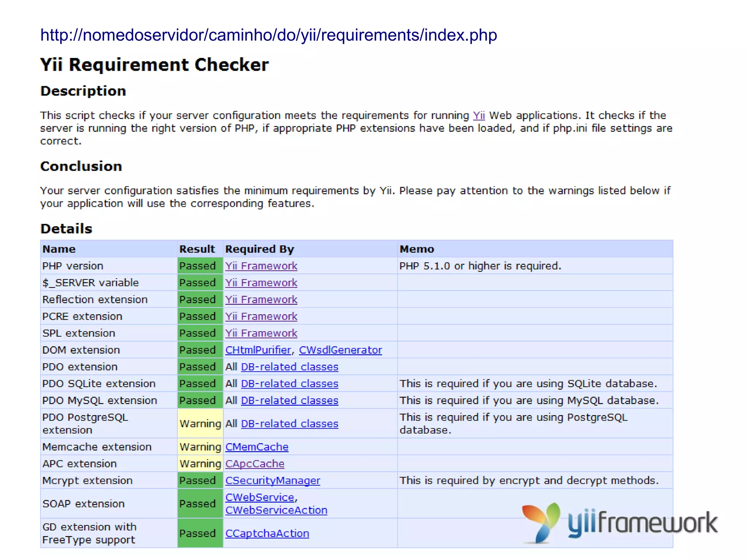Image resolution: width=747 pixels, height=560 pixels.
Task: Open the URL at top of slide
Action: 268,35
